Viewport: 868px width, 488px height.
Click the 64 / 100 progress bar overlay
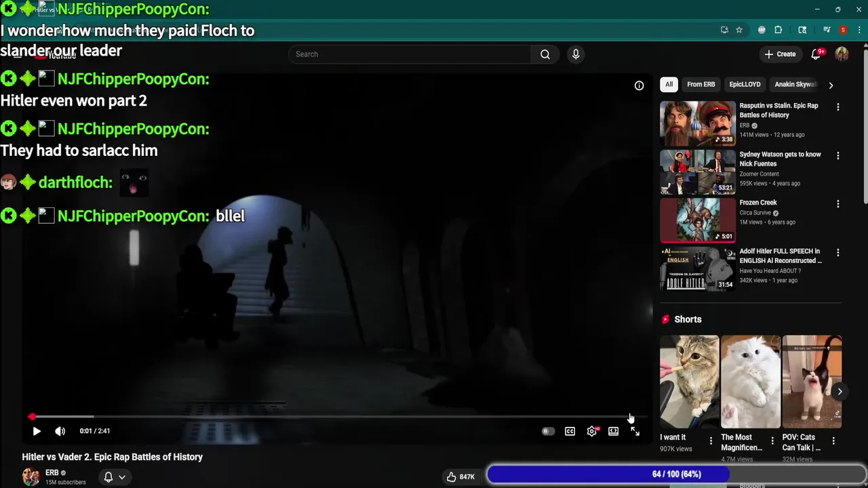point(676,474)
